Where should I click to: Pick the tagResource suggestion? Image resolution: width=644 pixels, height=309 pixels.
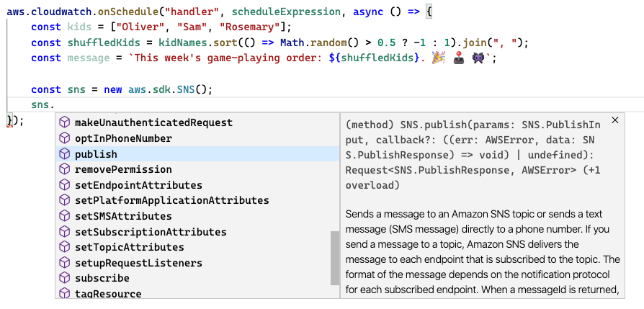click(x=197, y=292)
